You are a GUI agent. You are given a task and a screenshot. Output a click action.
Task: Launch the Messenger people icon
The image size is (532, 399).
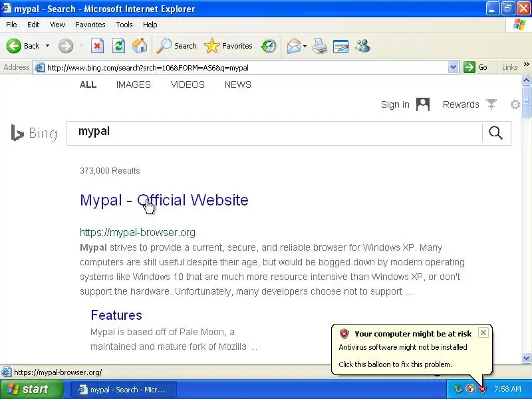tap(362, 46)
